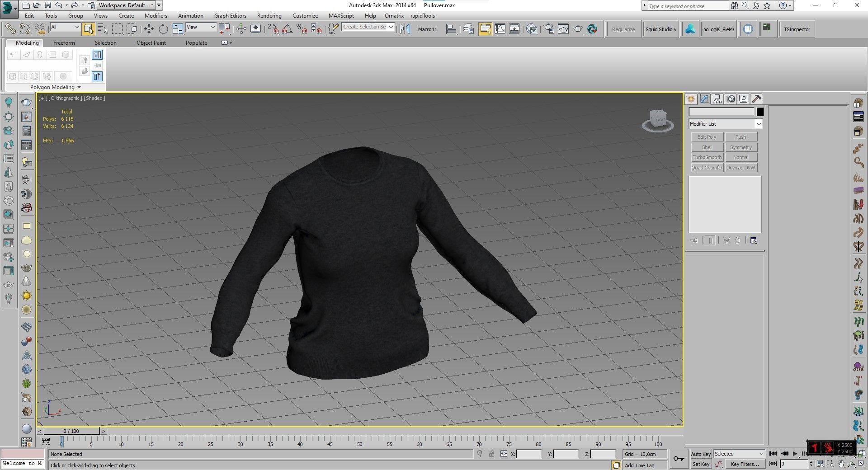Toggle Angle Snap
868x470 pixels.
coord(287,29)
